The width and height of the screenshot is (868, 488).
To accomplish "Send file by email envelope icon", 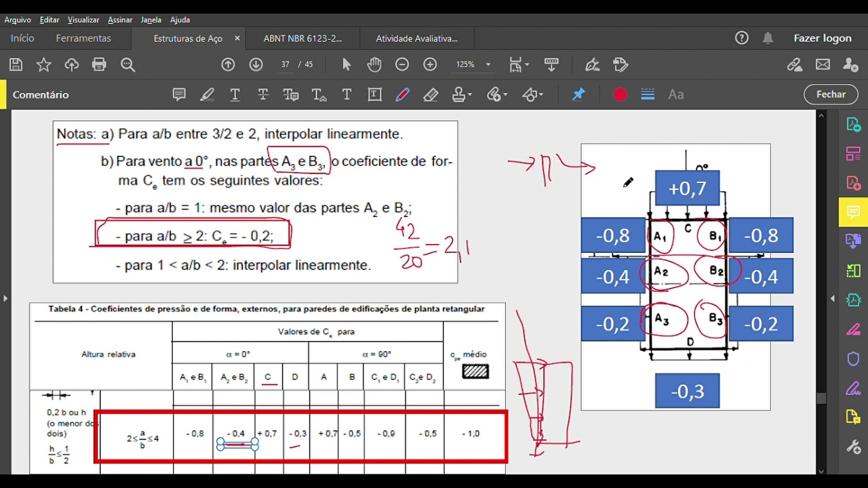I will (823, 65).
